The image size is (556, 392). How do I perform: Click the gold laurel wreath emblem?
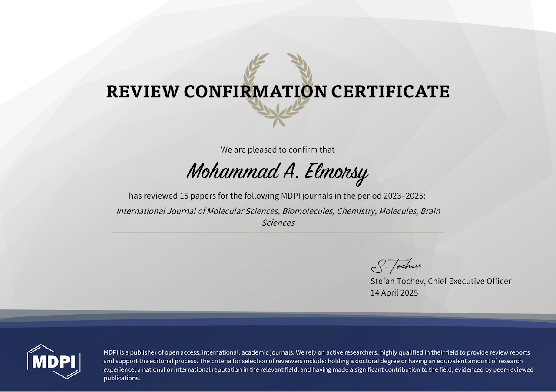click(278, 90)
